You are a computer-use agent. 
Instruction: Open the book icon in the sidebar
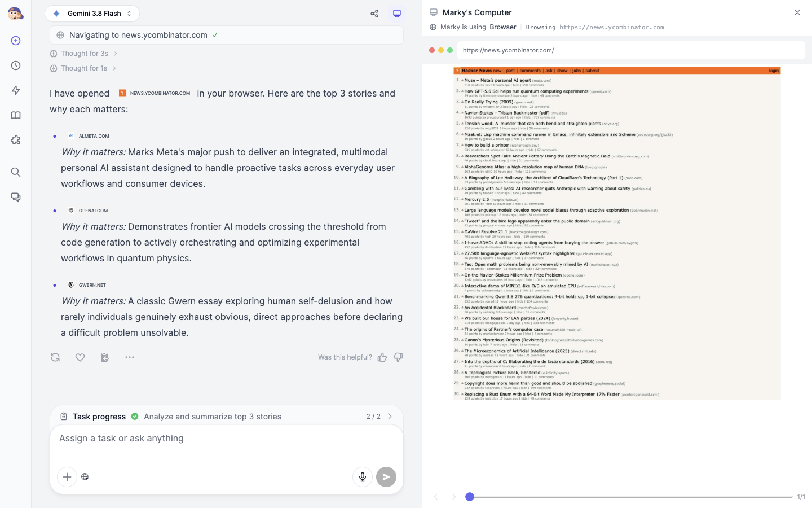click(x=16, y=115)
